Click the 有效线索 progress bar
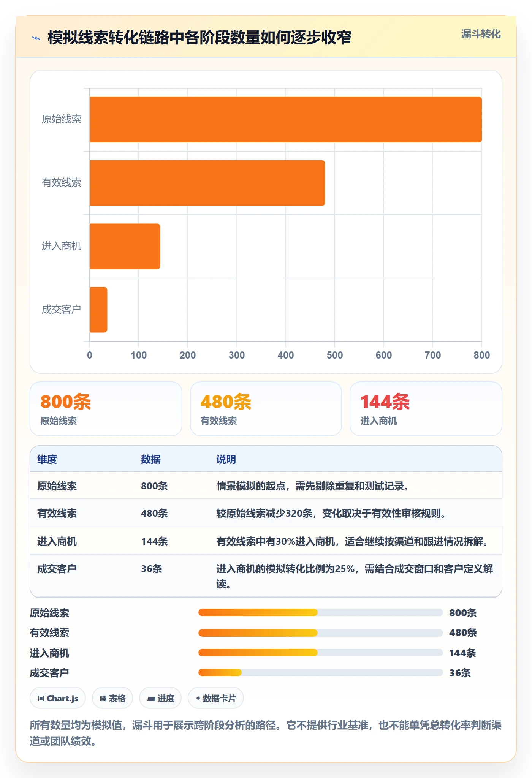The height and width of the screenshot is (778, 532). coord(320,633)
